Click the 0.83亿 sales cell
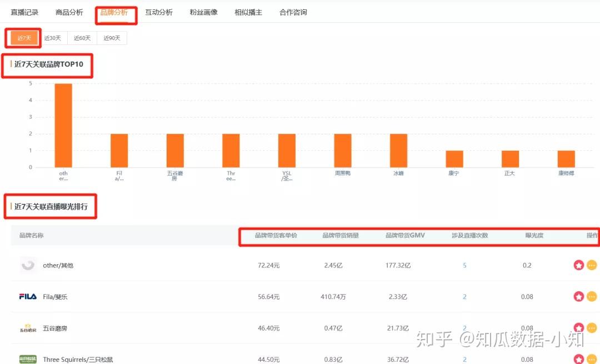600x364 pixels. pos(333,360)
